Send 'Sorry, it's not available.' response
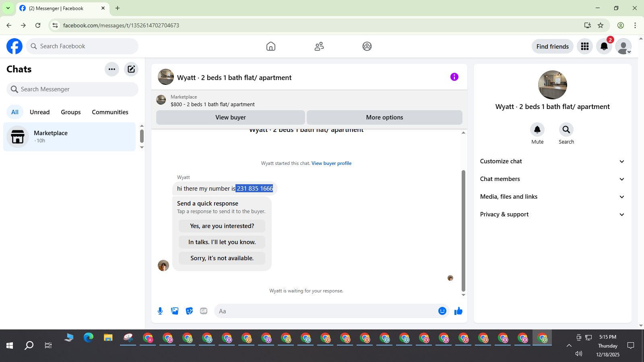This screenshot has width=644, height=362. pyautogui.click(x=222, y=258)
